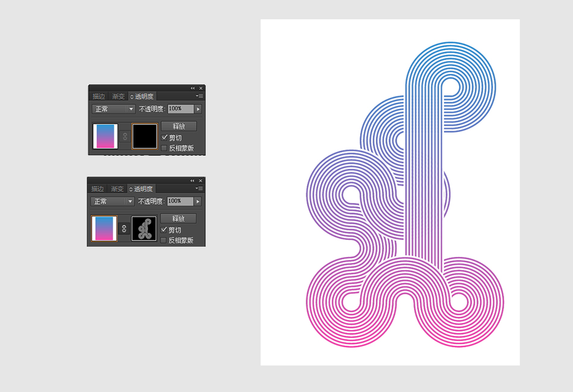Select the solid black mask thumbnail

tap(145, 136)
